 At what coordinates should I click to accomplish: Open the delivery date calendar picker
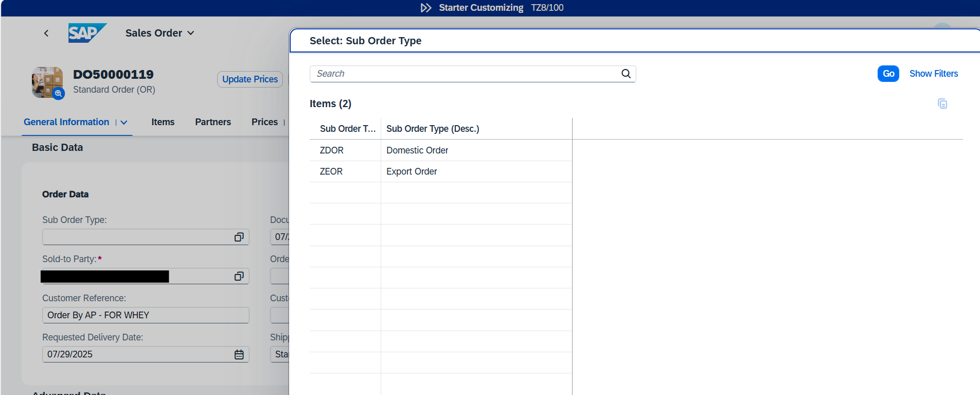[239, 354]
